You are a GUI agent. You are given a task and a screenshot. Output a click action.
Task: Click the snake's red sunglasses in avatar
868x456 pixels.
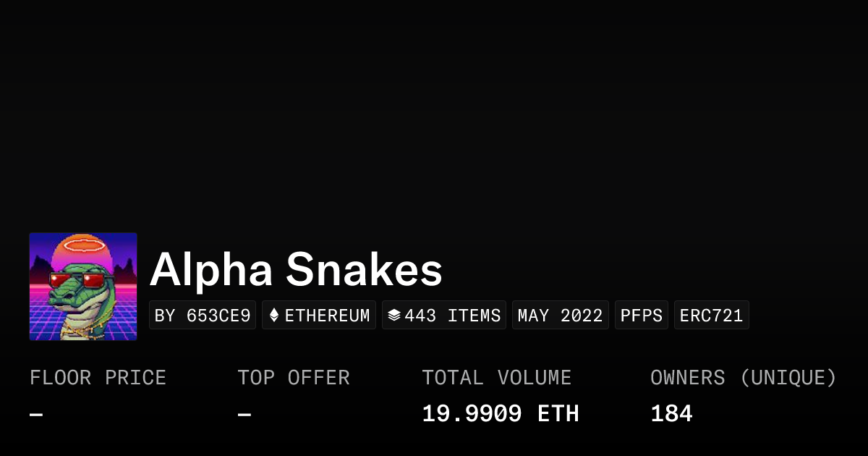coord(77,280)
